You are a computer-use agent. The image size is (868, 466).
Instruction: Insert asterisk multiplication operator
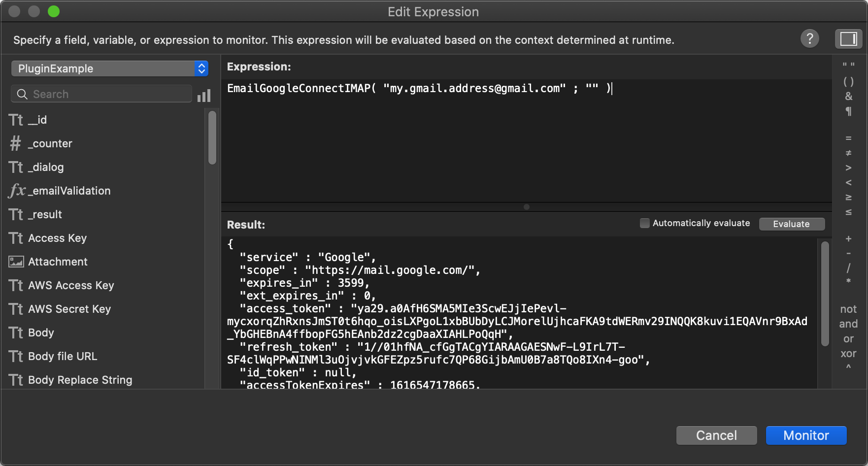[848, 282]
